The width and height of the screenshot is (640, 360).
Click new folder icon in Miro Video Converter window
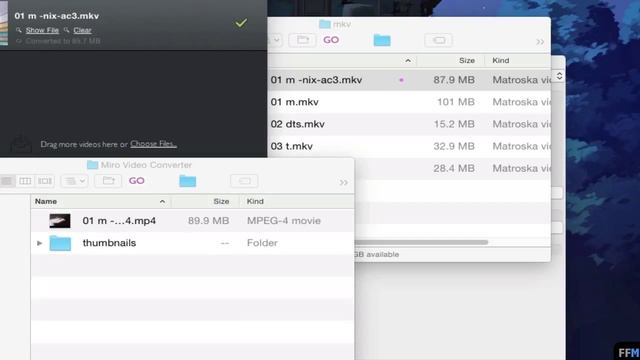[x=108, y=181]
